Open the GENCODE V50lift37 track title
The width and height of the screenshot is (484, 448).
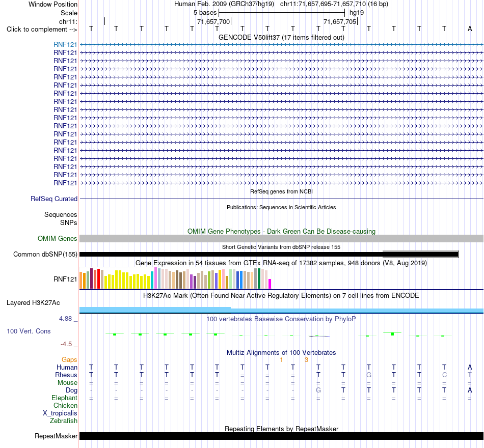click(x=281, y=37)
